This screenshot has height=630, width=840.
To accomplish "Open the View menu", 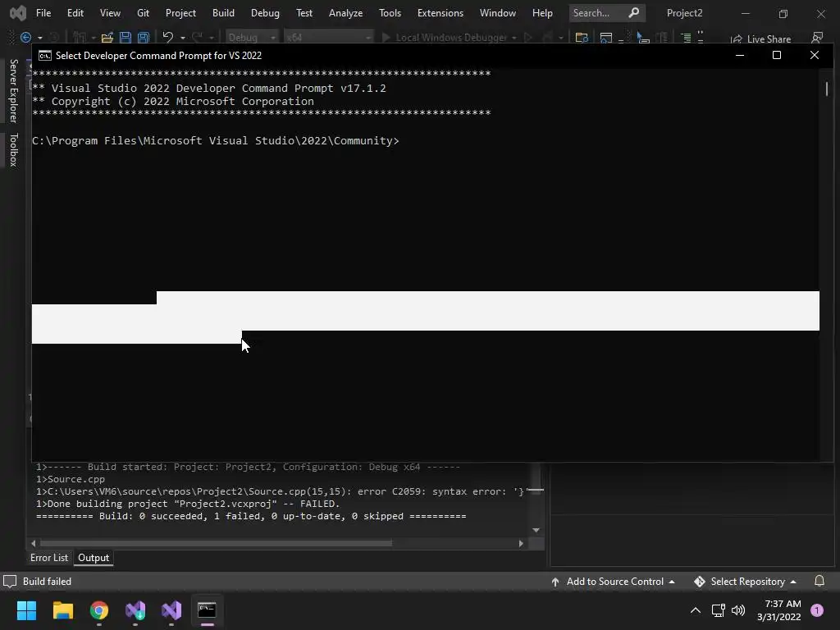I will click(x=110, y=13).
